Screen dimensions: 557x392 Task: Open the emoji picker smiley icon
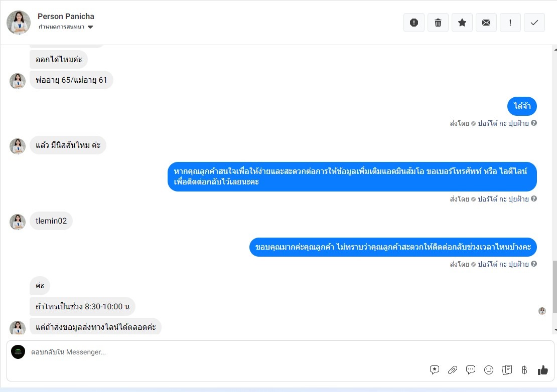pos(489,370)
